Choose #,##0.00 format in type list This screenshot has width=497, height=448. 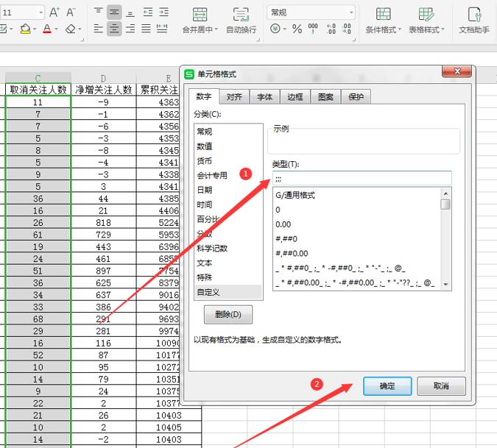coord(356,253)
